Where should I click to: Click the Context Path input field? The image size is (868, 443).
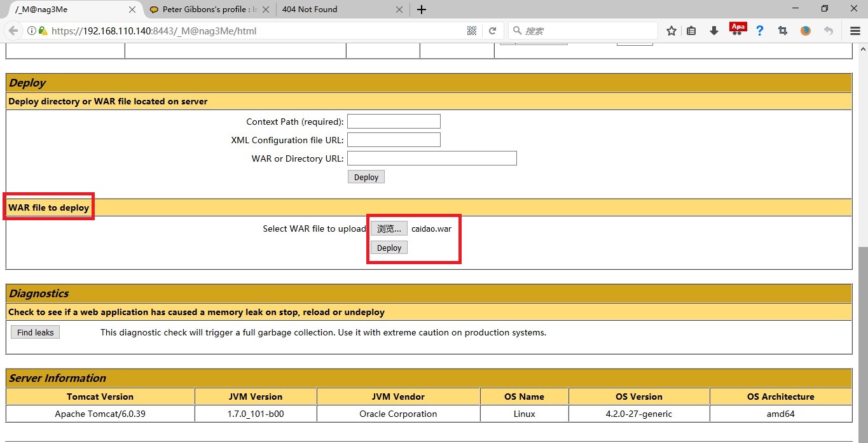pyautogui.click(x=394, y=122)
